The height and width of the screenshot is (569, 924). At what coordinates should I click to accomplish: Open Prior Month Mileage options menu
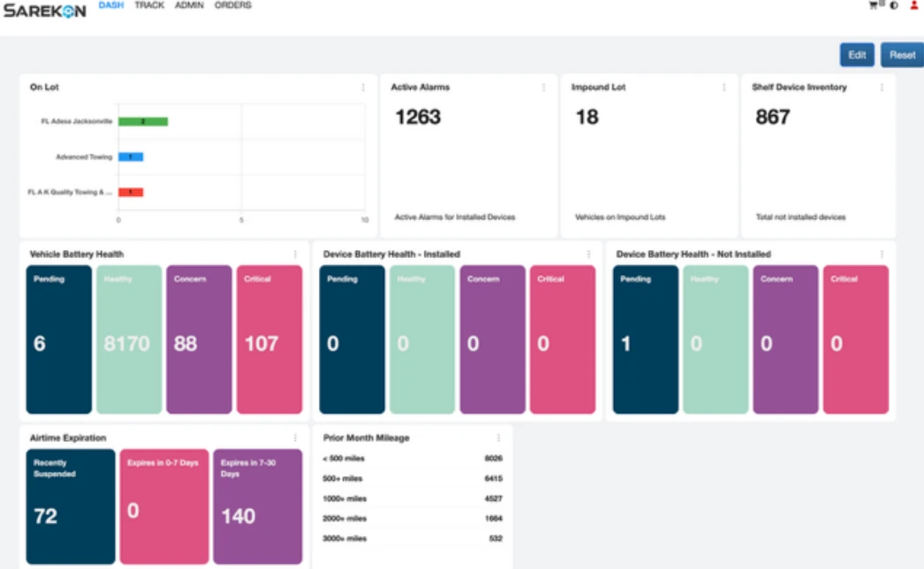pyautogui.click(x=498, y=437)
